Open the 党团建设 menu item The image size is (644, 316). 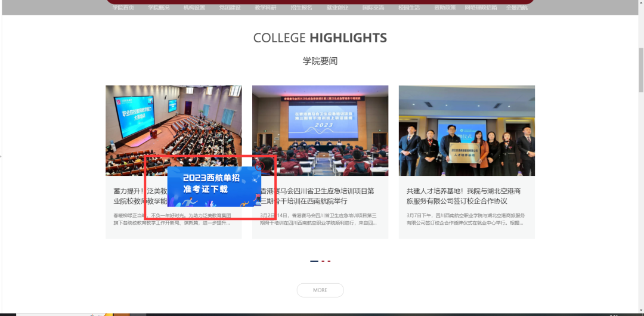230,8
